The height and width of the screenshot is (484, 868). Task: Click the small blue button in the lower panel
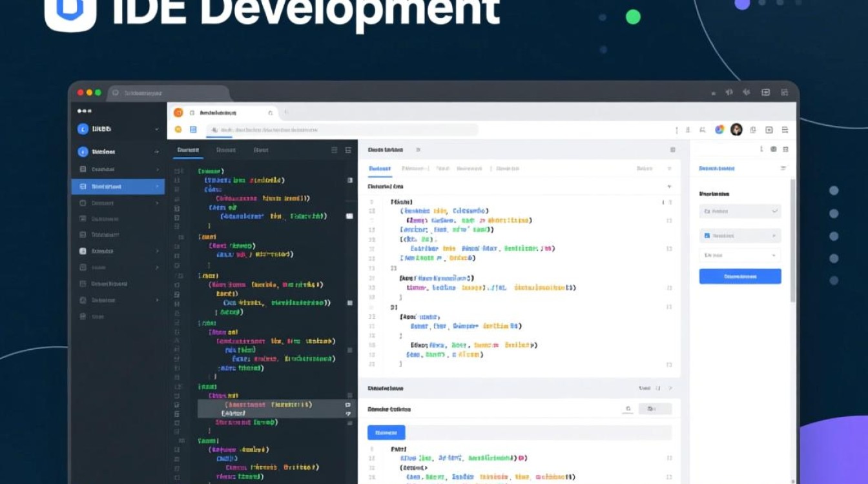(x=386, y=432)
